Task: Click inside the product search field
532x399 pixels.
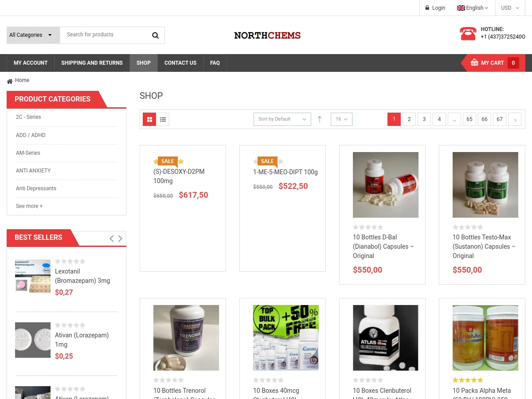Action: pyautogui.click(x=106, y=35)
